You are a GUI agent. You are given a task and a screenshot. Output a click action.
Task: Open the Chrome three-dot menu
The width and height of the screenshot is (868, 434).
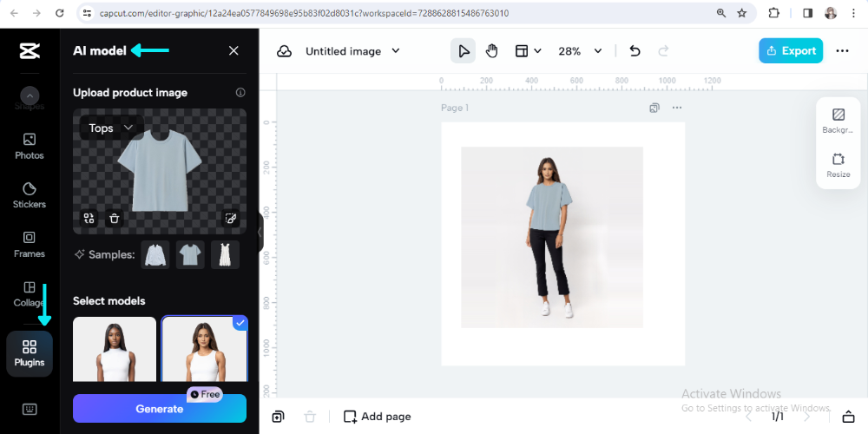point(853,13)
